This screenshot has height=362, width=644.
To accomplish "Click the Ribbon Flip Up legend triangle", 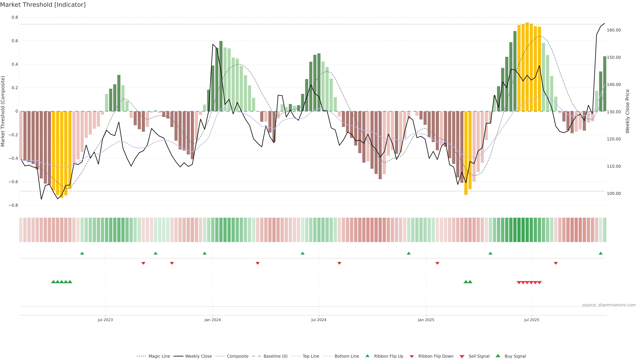I will tap(367, 356).
